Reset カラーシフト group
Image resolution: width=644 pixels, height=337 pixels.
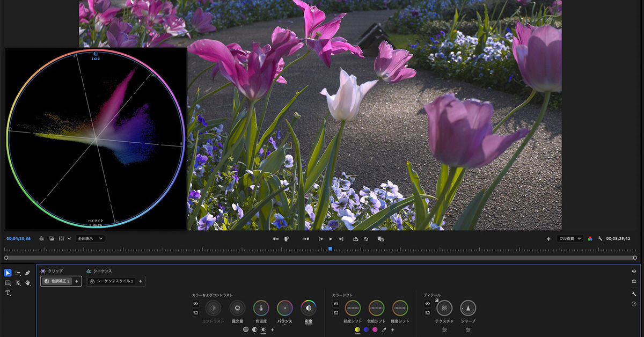(x=335, y=312)
